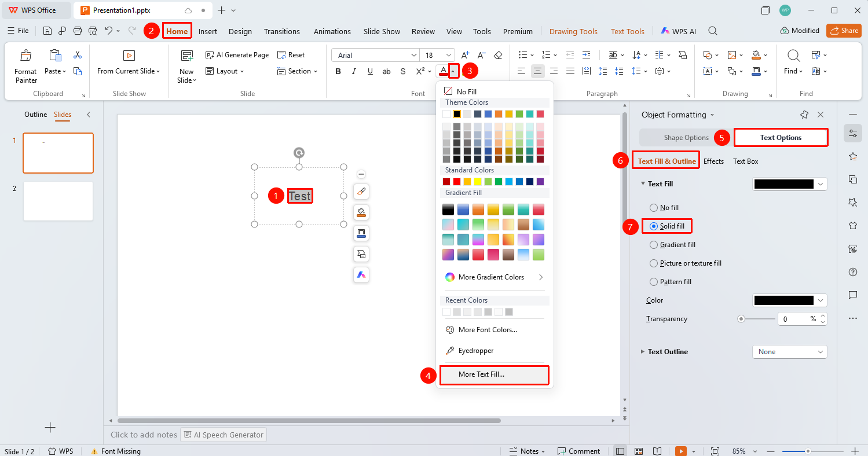The image size is (868, 456).
Task: Toggle Bold formatting
Action: coord(338,71)
